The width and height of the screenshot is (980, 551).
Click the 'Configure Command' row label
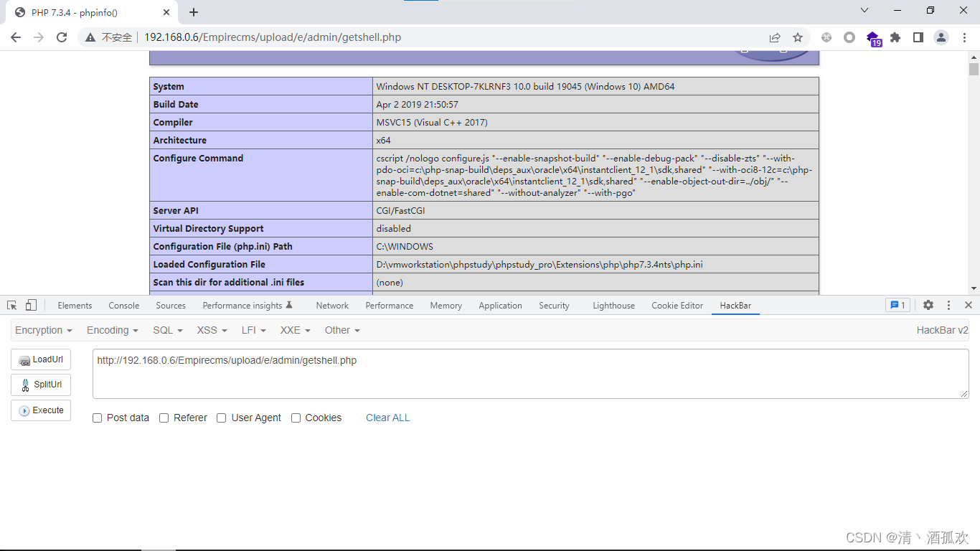(x=198, y=159)
